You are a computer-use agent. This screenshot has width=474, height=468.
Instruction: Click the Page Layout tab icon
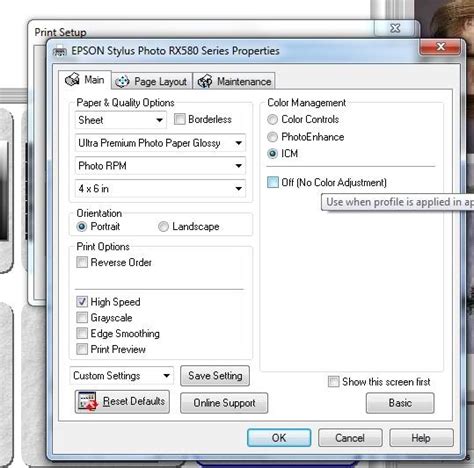click(122, 81)
